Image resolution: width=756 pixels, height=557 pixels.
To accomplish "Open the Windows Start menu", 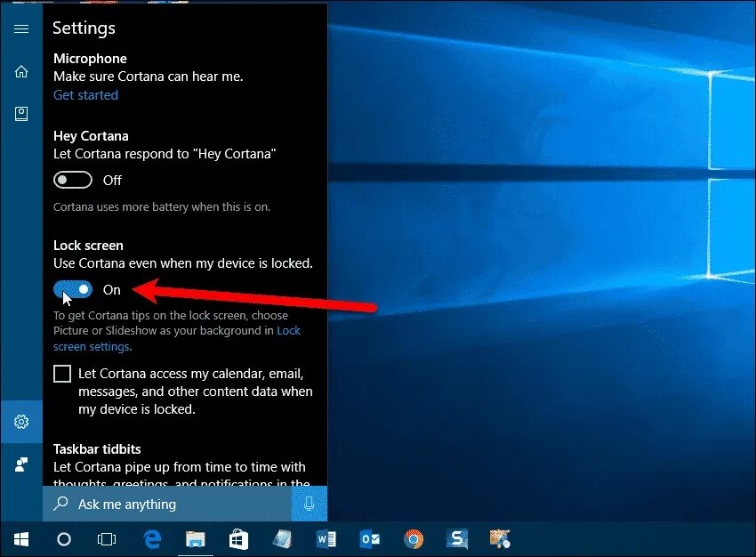I will tap(21, 539).
